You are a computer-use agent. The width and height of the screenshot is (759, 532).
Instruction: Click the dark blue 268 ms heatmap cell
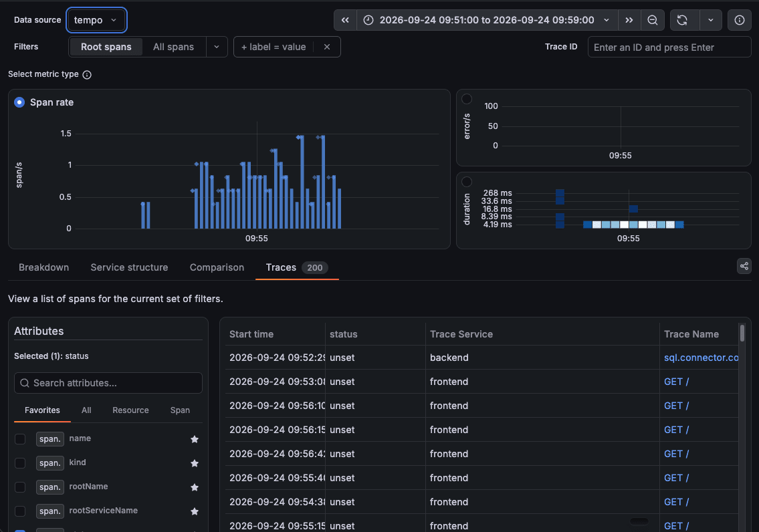(560, 193)
